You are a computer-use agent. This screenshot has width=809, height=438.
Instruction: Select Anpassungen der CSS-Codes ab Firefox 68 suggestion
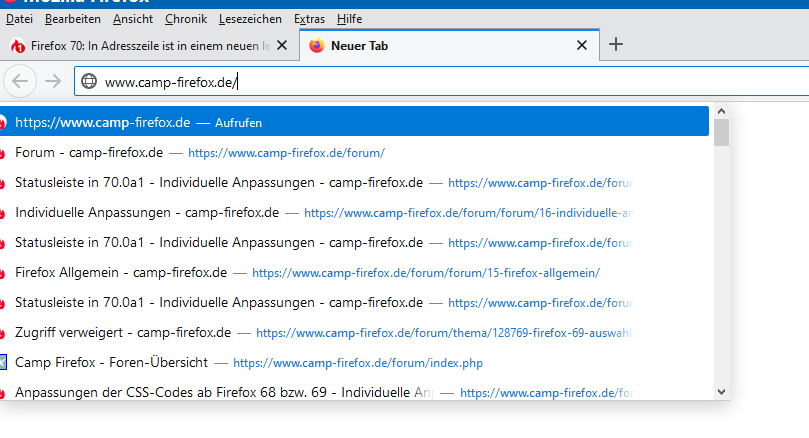coord(224,392)
